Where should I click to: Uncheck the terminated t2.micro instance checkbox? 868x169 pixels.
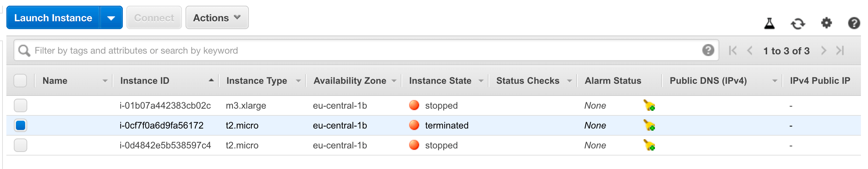20,125
